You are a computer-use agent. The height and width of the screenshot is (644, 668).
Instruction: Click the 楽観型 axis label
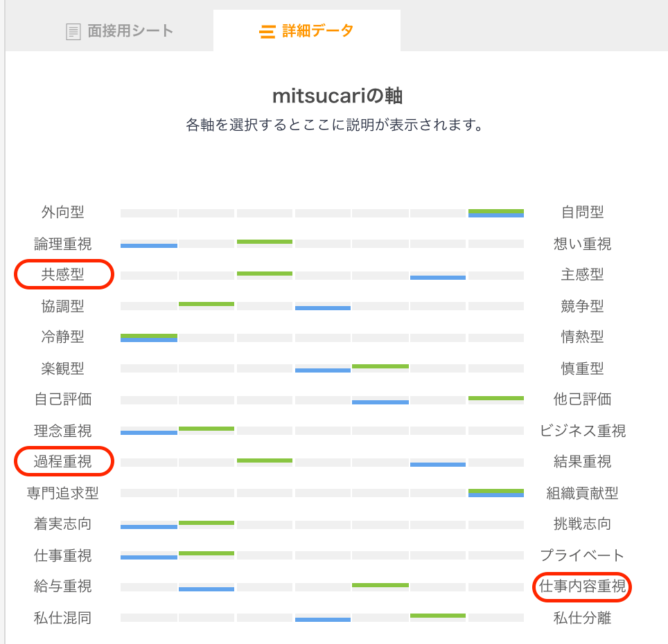64,368
